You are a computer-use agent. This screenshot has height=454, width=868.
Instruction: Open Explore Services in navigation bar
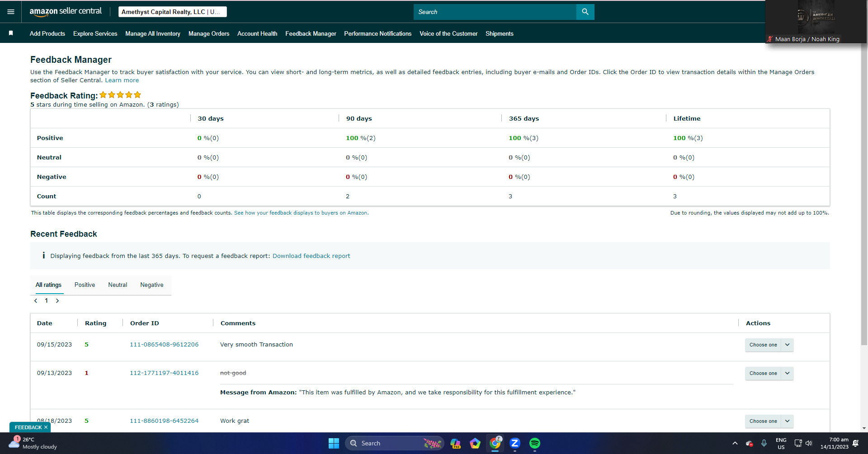(95, 33)
